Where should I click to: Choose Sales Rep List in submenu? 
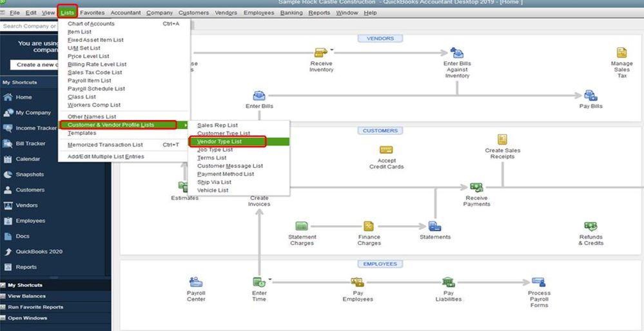pos(239,125)
